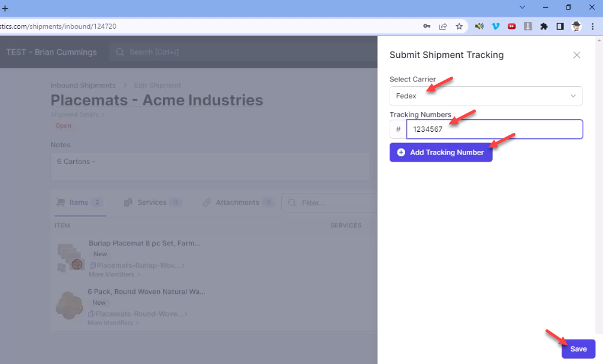Click the search magnifier icon in app header
This screenshot has width=603, height=364.
120,52
